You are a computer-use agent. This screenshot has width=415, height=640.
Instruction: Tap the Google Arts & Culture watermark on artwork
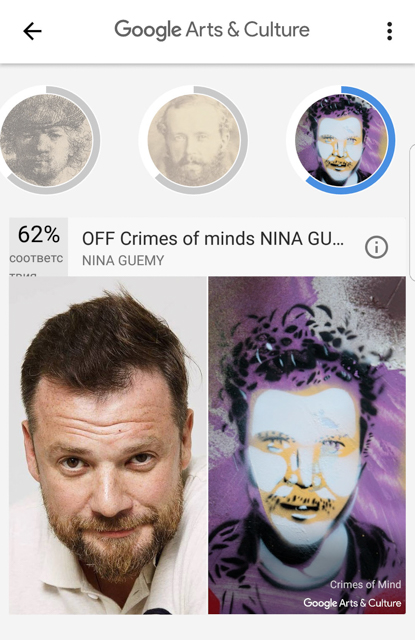click(352, 603)
